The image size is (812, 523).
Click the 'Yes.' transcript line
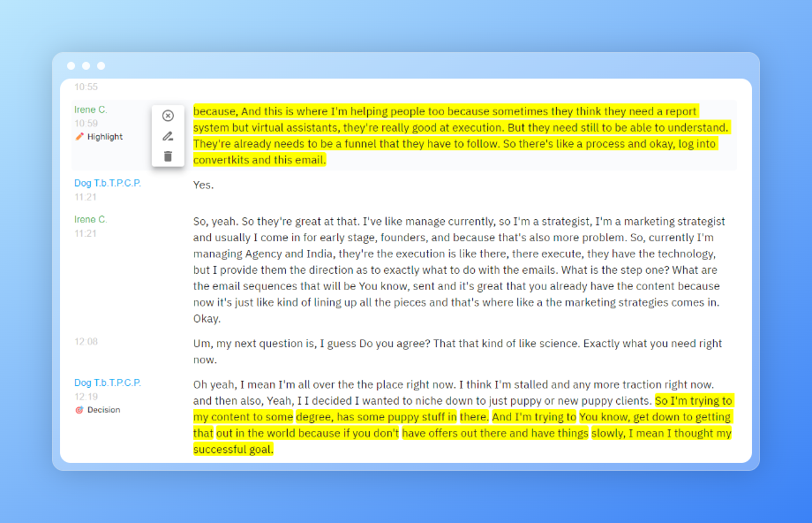(x=204, y=185)
